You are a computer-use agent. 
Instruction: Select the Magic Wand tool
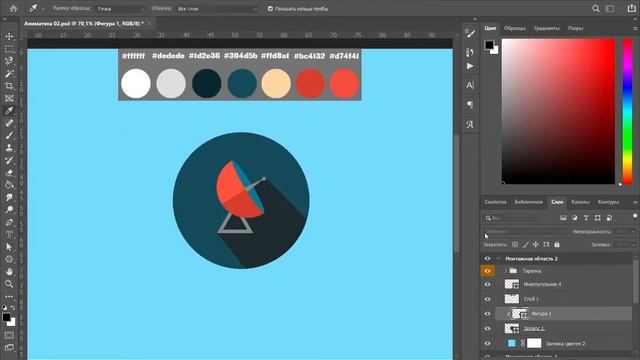pos(9,74)
